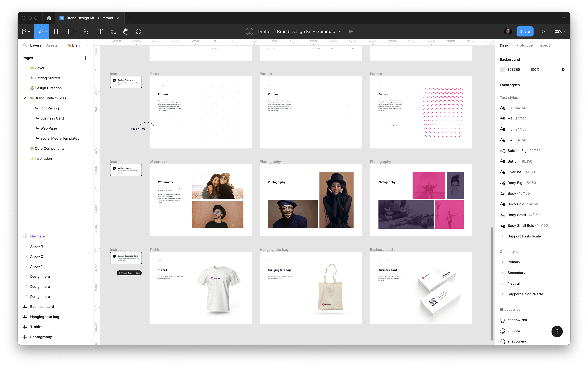Select the Brand Design Kit - Gumroad tab
The width and height of the screenshot is (588, 368).
pos(90,18)
